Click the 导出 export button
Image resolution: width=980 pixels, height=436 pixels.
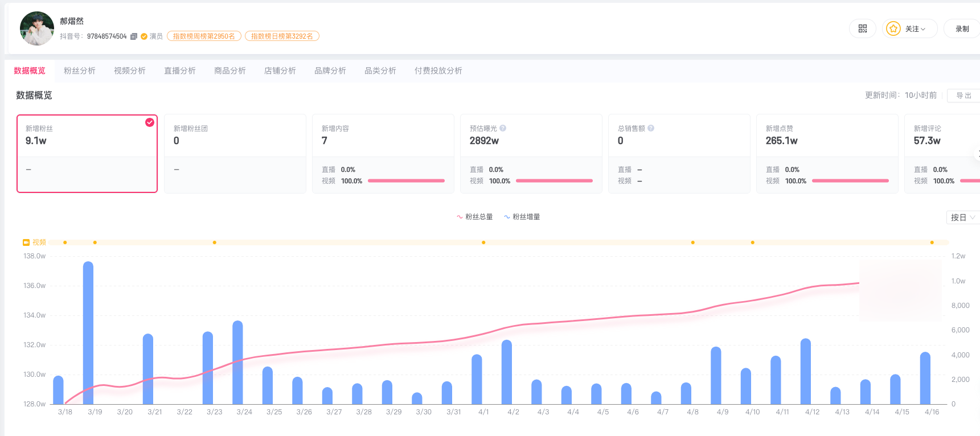click(x=963, y=96)
